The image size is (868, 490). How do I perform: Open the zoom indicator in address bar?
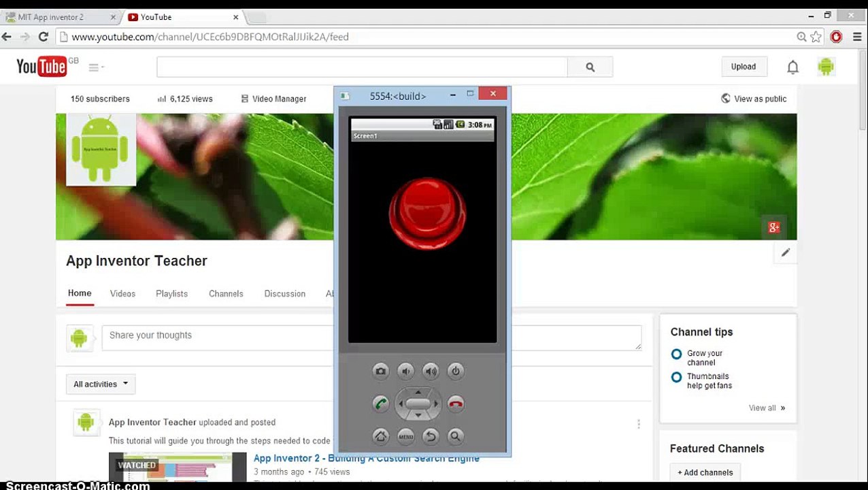pos(801,37)
